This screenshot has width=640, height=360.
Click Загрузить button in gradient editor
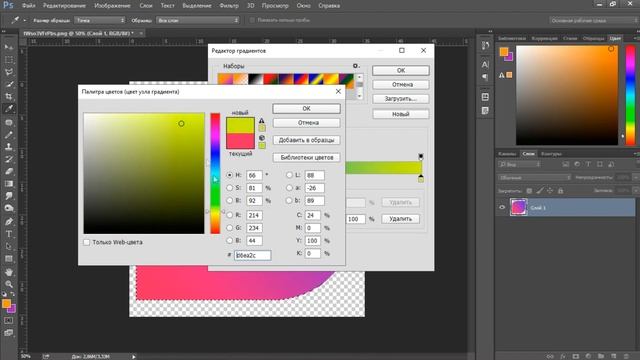[x=400, y=99]
